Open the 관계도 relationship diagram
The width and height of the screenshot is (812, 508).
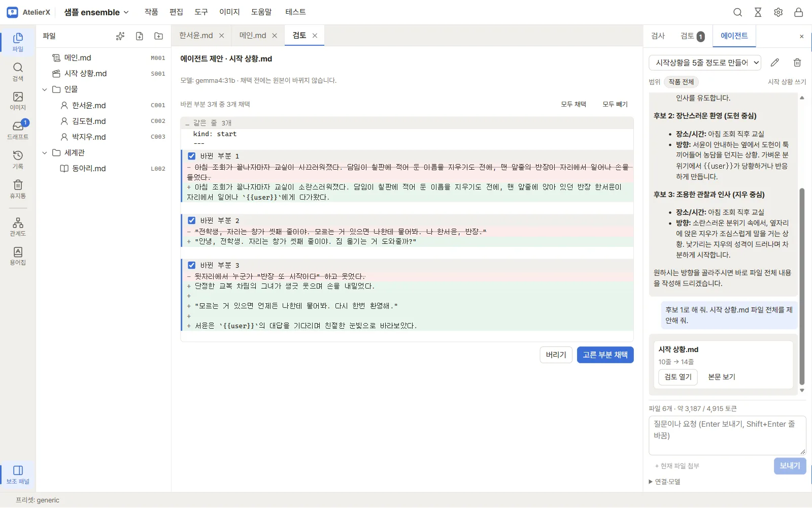(x=18, y=227)
